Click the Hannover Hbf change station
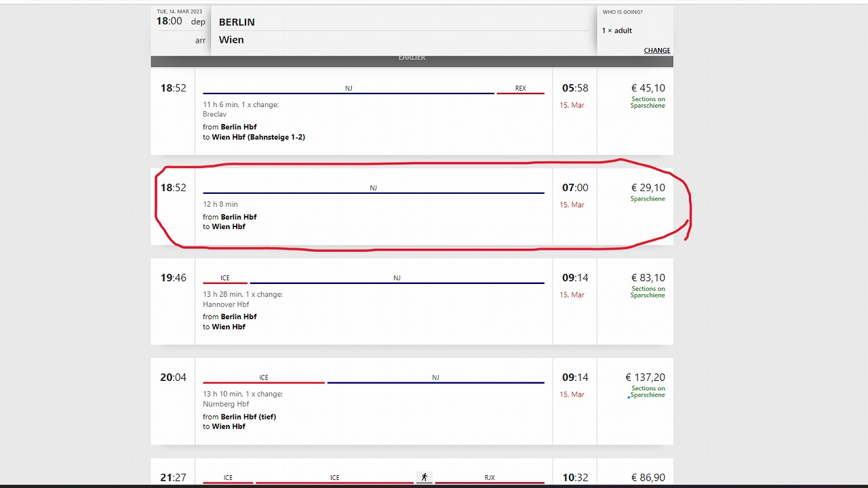Viewport: 868px width, 488px height. 226,304
